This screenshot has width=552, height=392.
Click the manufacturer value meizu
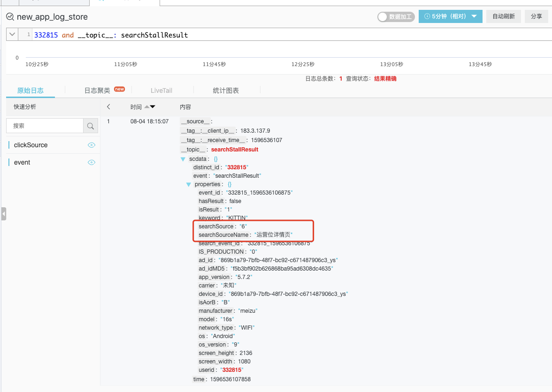[248, 311]
